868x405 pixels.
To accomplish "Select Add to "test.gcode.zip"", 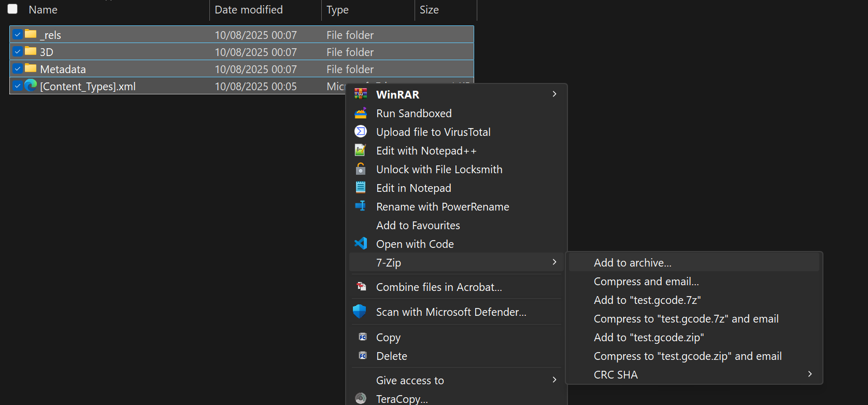I will coord(694,337).
